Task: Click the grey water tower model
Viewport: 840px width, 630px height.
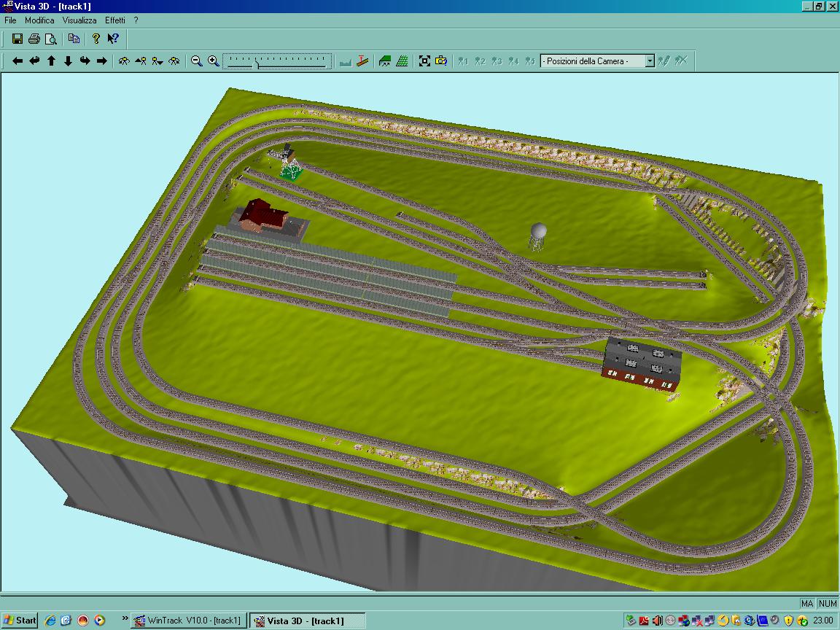Action: (537, 237)
